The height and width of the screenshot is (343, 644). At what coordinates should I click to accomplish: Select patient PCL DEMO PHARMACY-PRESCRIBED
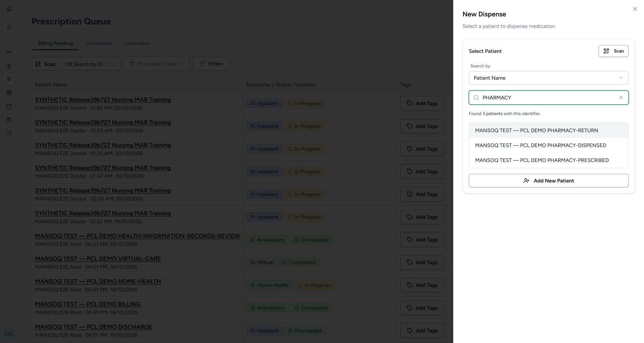(x=549, y=160)
